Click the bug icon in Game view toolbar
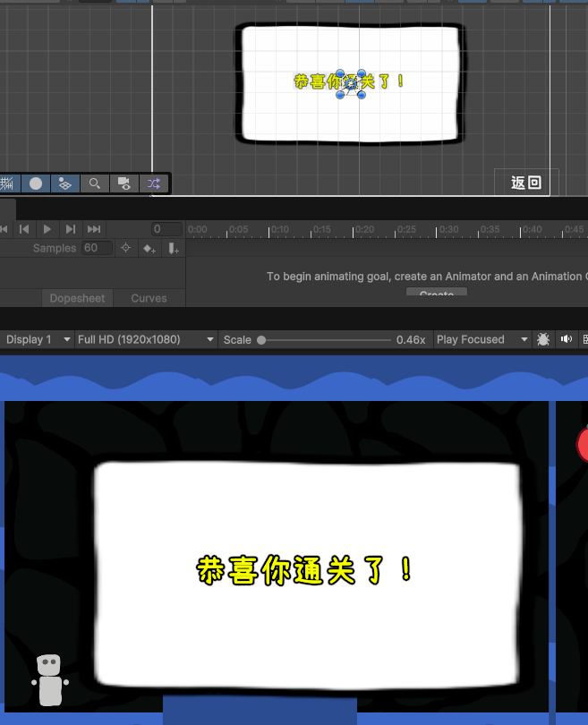The width and height of the screenshot is (588, 725). point(543,339)
